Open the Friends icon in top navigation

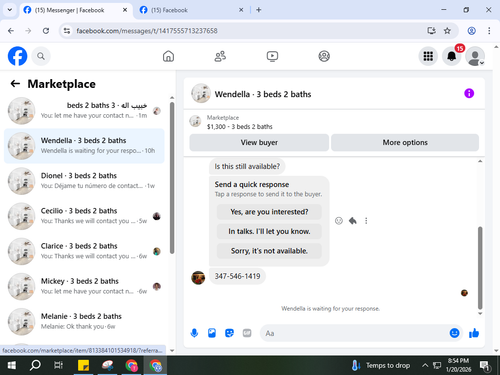pyautogui.click(x=220, y=56)
